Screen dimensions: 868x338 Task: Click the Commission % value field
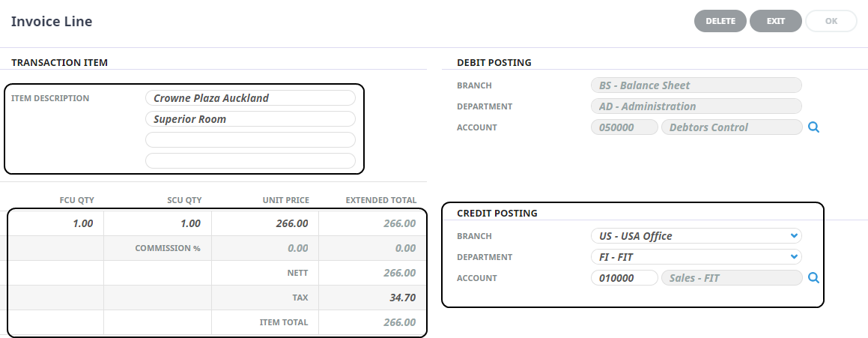266,248
